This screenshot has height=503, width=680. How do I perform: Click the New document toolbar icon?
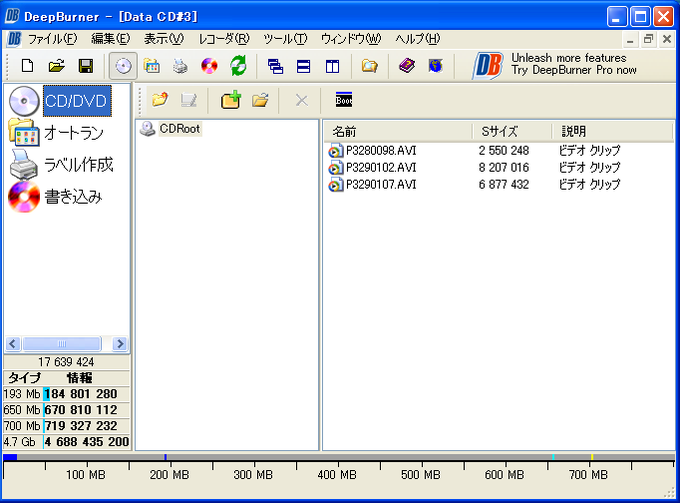pos(28,66)
